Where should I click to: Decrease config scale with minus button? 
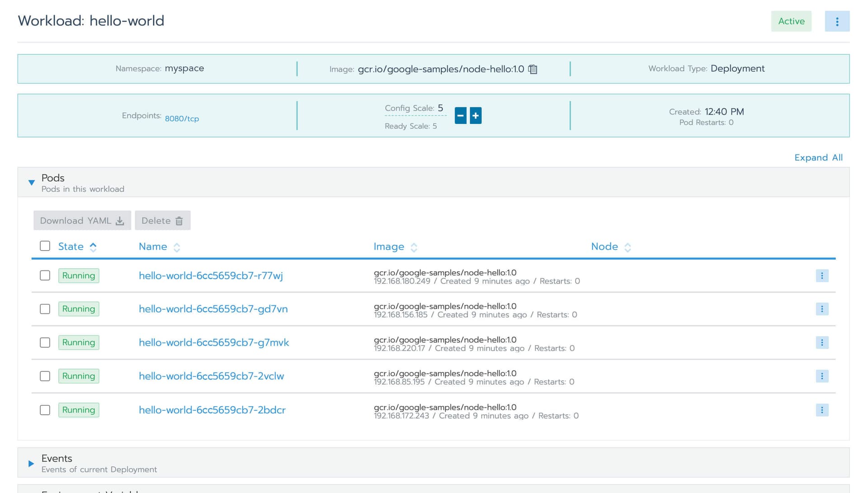point(460,116)
